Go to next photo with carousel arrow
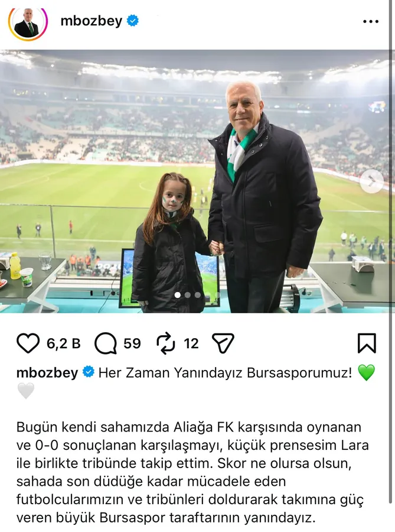 [x=371, y=181]
